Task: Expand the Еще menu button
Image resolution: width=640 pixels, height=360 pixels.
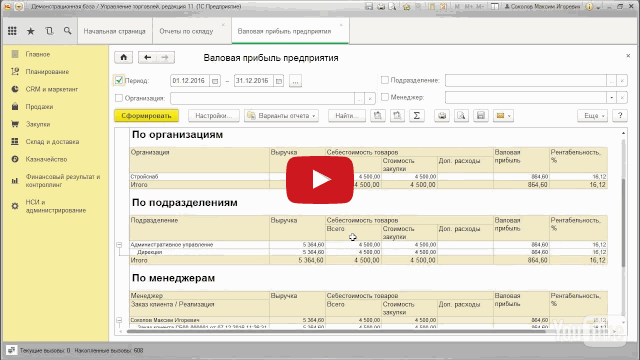Action: coord(592,116)
